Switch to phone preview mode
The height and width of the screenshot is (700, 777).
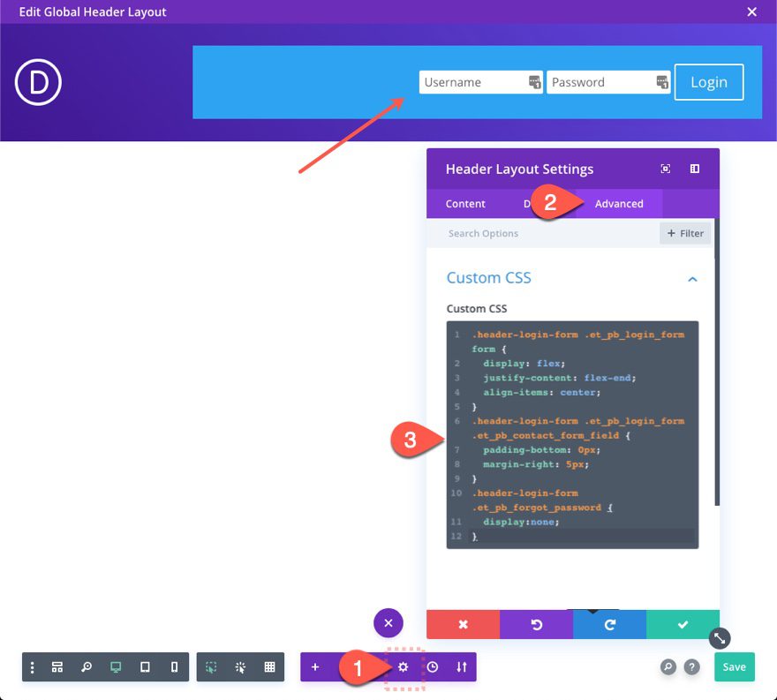coord(173,667)
